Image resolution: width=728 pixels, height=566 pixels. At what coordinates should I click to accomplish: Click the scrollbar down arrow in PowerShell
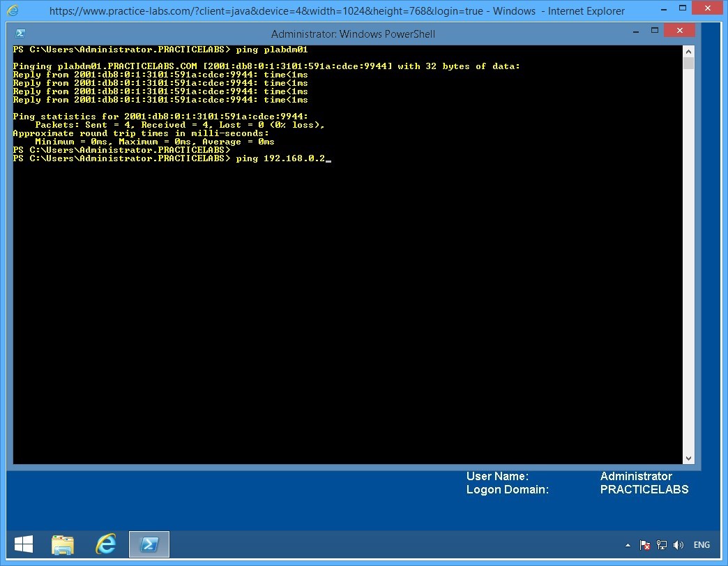click(689, 457)
